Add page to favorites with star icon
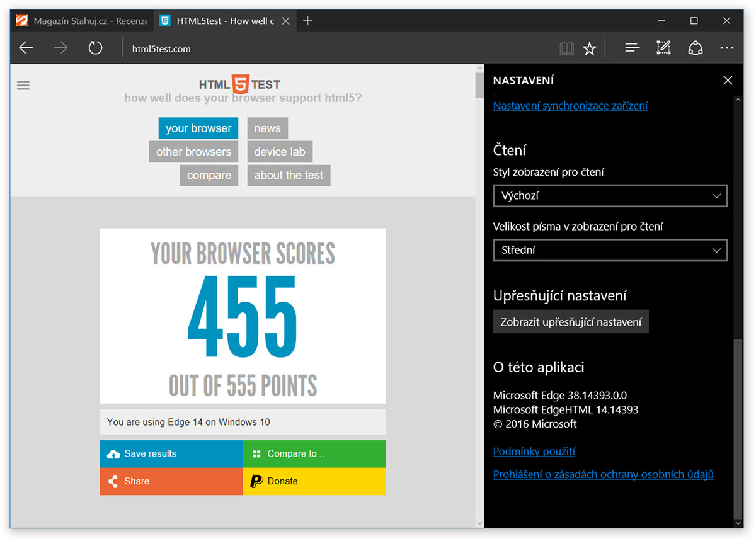 (590, 48)
